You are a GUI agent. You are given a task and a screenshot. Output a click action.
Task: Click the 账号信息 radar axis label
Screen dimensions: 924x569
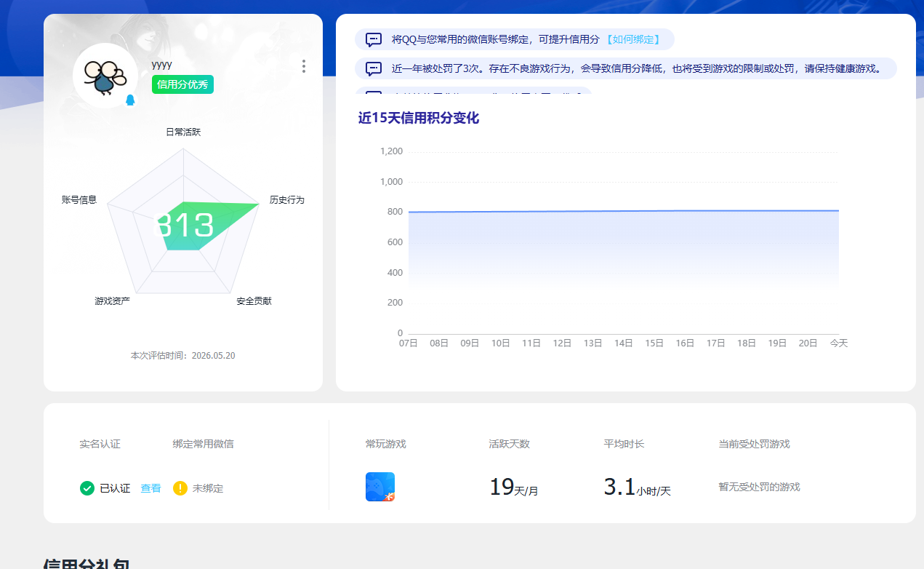coord(79,199)
